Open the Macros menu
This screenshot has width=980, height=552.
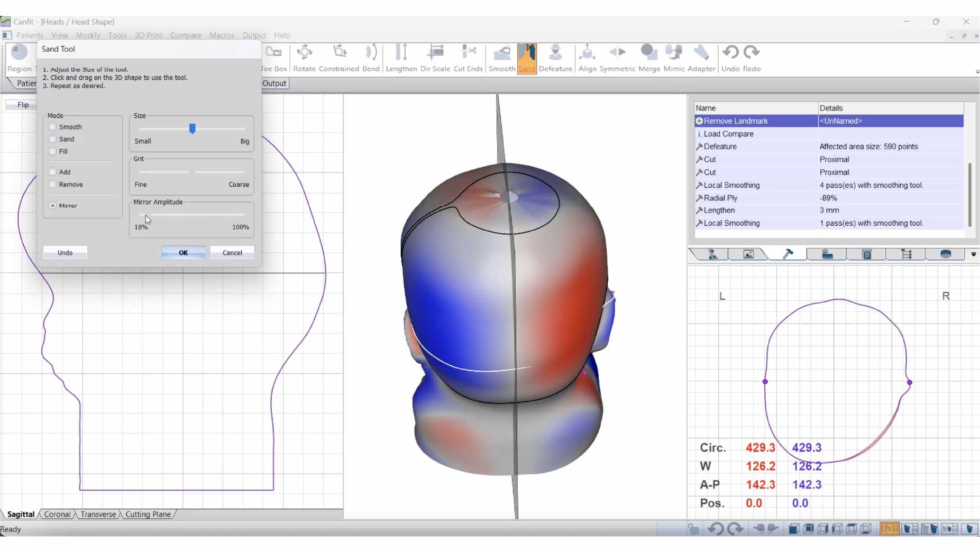(x=222, y=35)
